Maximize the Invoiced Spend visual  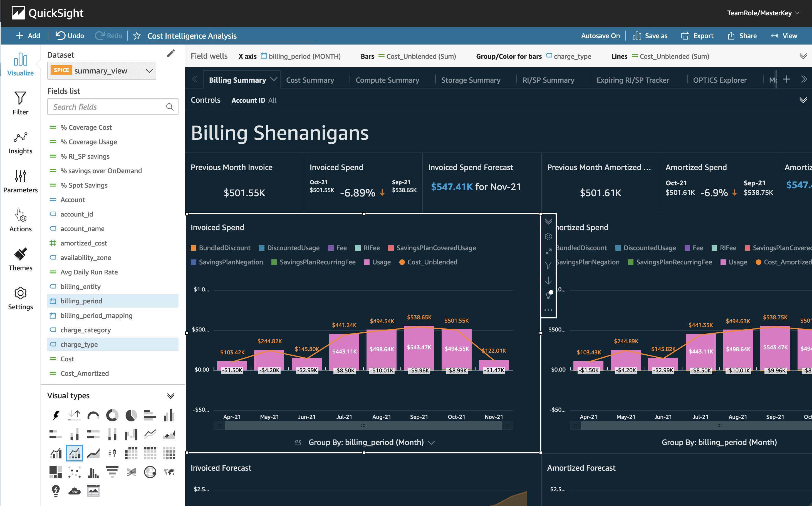tap(548, 251)
